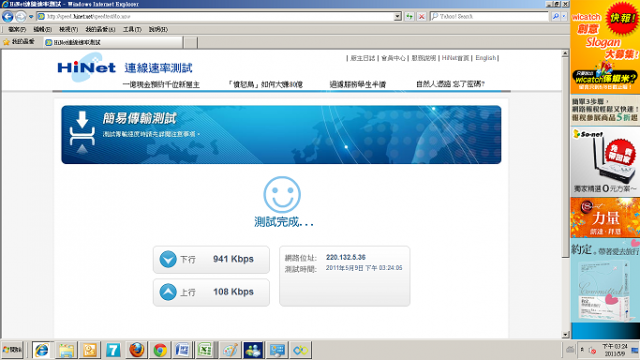Open a new blank tab
640x360 pixels.
point(191,42)
